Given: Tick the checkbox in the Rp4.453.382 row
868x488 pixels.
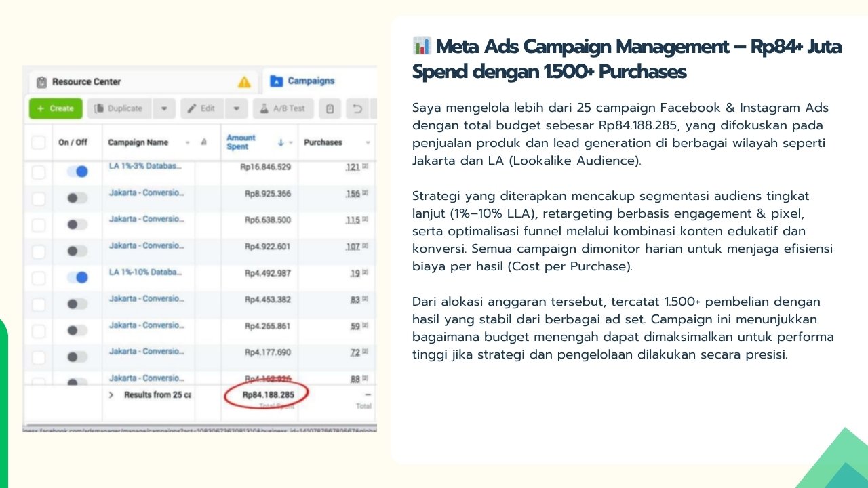Looking at the screenshot, I should pyautogui.click(x=39, y=304).
